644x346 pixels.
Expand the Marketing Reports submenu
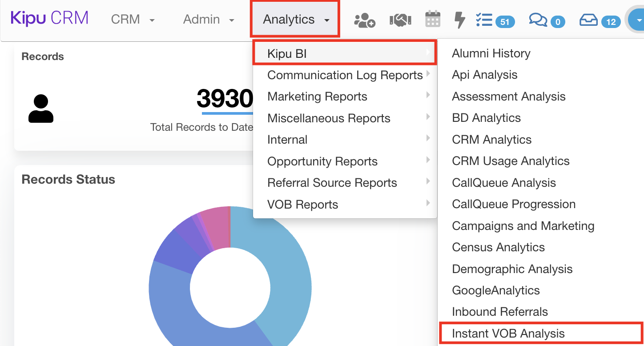317,97
